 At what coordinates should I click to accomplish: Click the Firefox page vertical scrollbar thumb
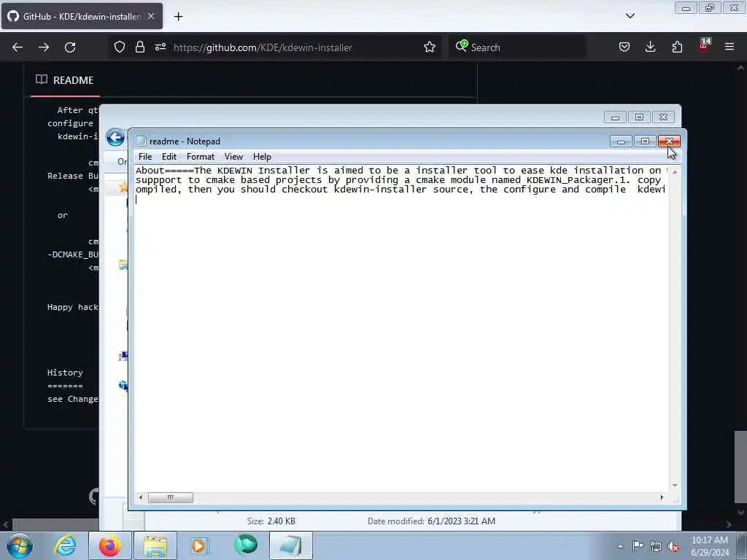tap(740, 466)
